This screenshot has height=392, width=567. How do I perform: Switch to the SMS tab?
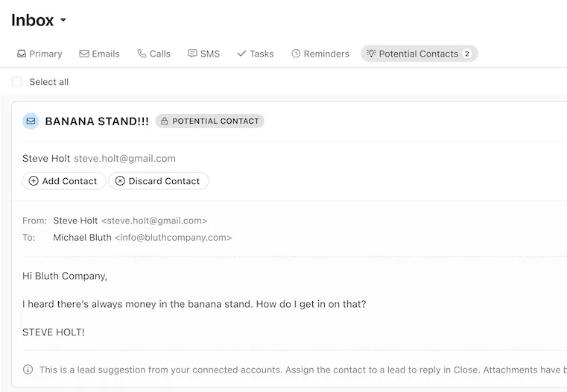click(x=204, y=54)
